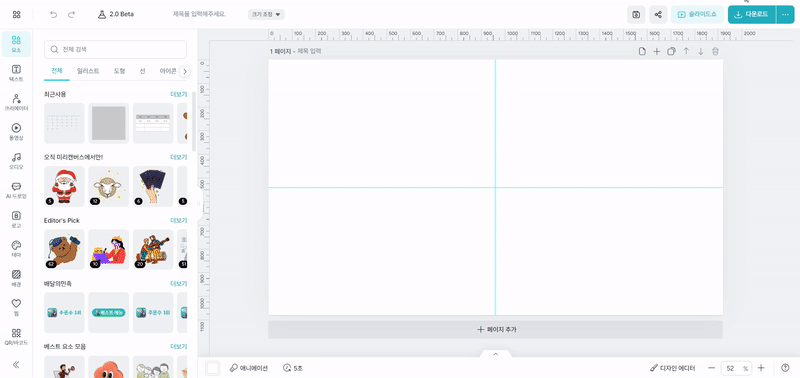
Task: Open the AI 드로잉 sidebar tab
Action: [16, 190]
